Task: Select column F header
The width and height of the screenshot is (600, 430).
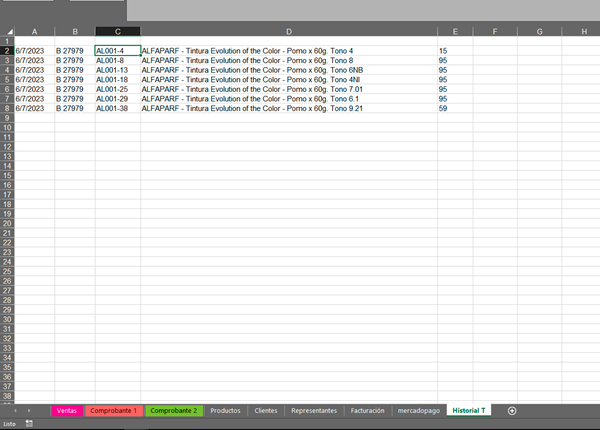Action: (495, 31)
